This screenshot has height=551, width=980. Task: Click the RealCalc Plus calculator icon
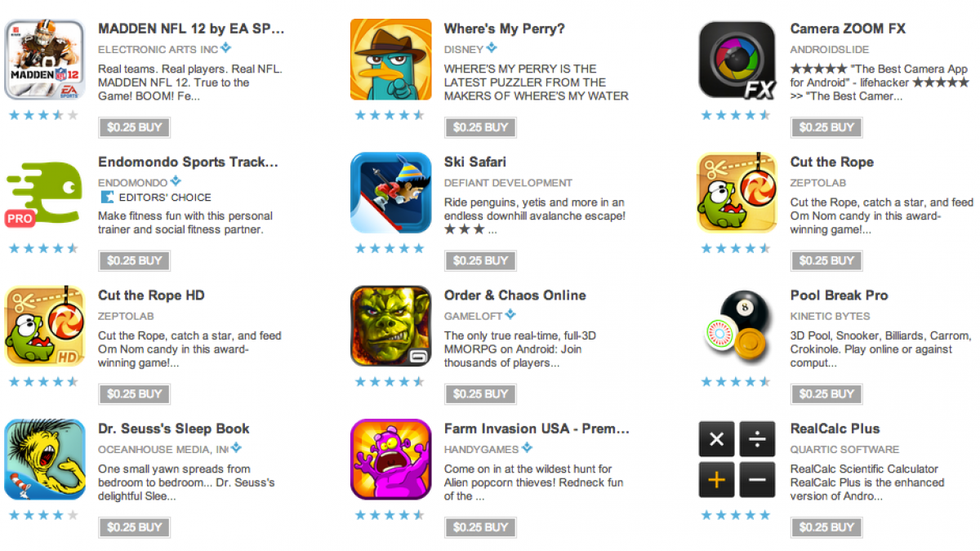pyautogui.click(x=737, y=460)
